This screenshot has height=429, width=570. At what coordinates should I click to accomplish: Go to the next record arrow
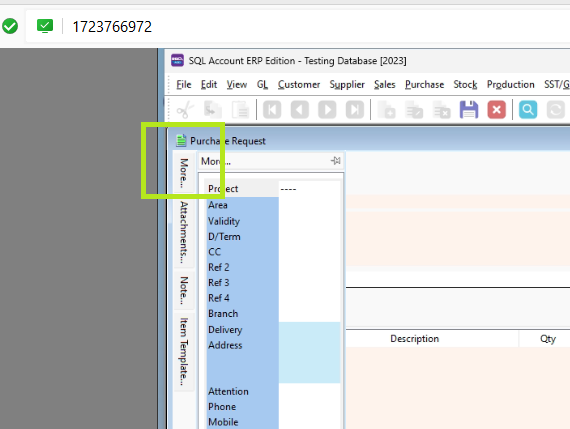point(327,109)
